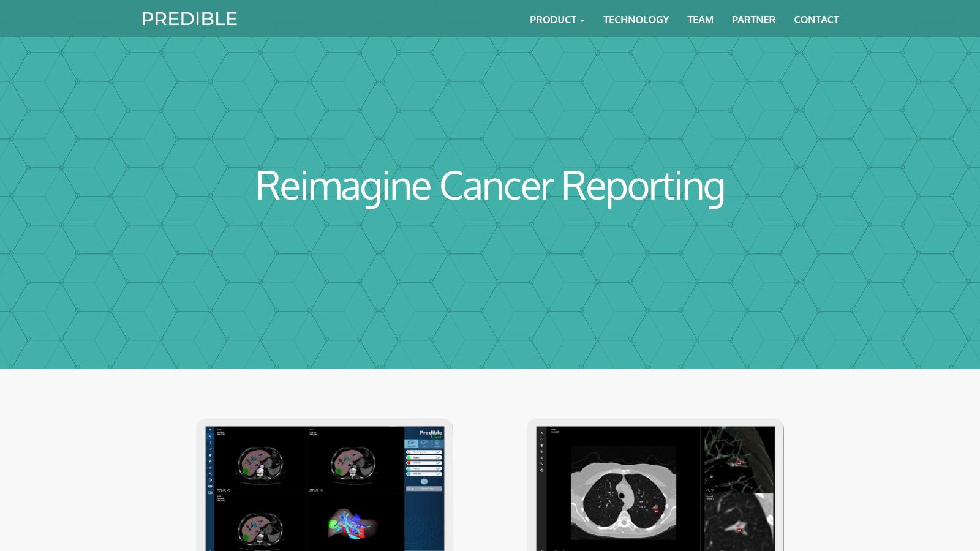Image resolution: width=980 pixels, height=551 pixels.
Task: Open the CONTACT page
Action: [816, 20]
